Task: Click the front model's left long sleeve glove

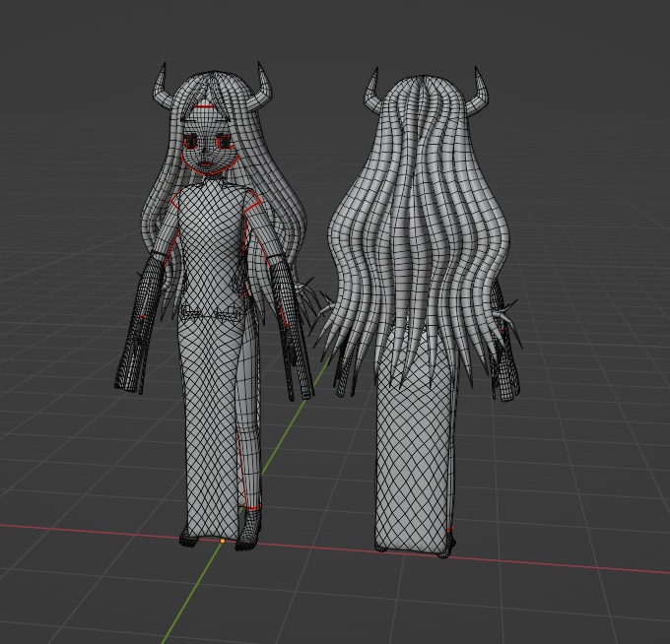Action: (140, 325)
